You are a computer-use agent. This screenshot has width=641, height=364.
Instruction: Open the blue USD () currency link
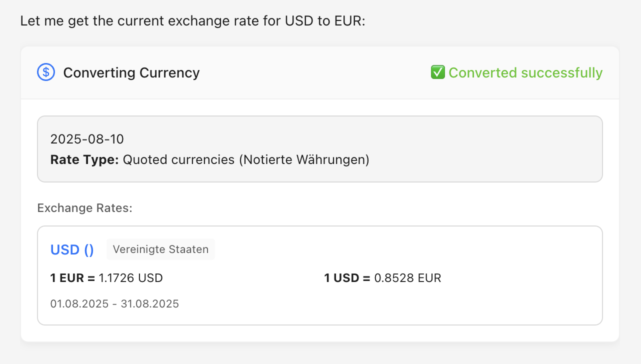72,249
